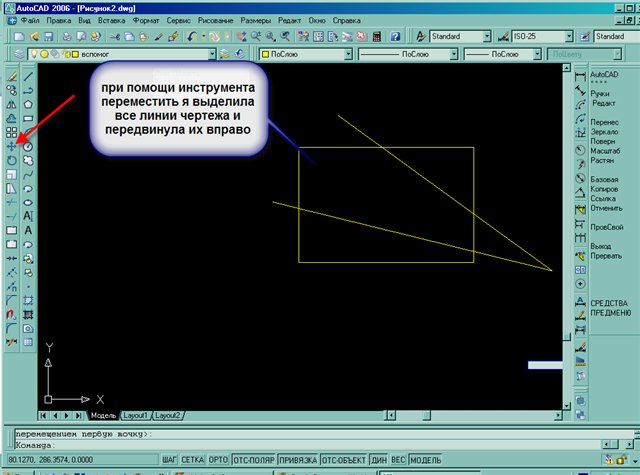Viewport: 640px width, 475px height.
Task: Expand the layer dropdown showing вспомог
Action: [211, 54]
